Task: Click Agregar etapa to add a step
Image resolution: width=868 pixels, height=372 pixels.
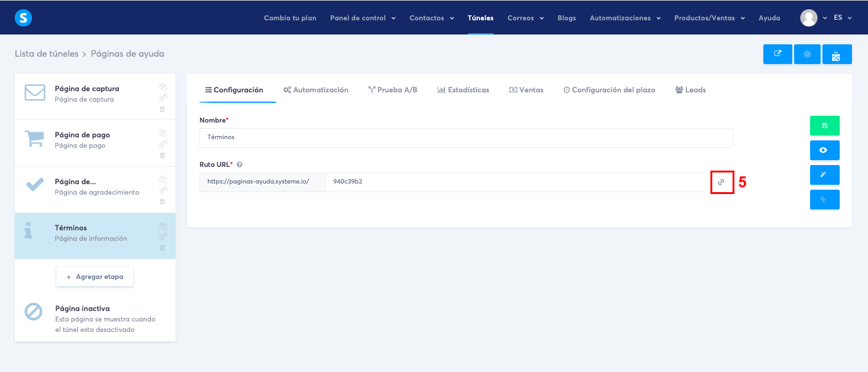Action: (x=94, y=277)
